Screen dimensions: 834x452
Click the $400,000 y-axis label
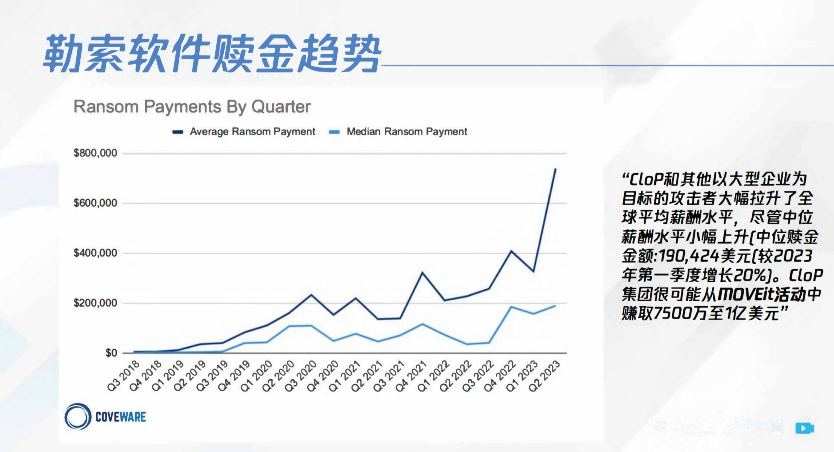[96, 253]
